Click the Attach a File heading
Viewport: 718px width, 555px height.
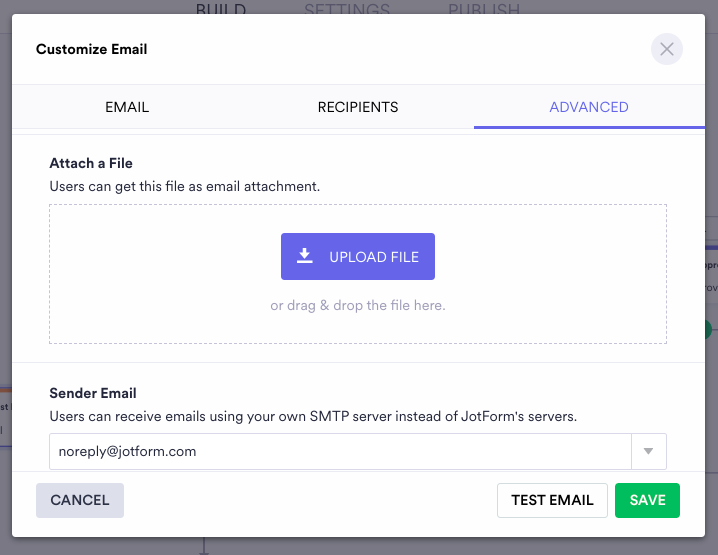click(x=91, y=163)
